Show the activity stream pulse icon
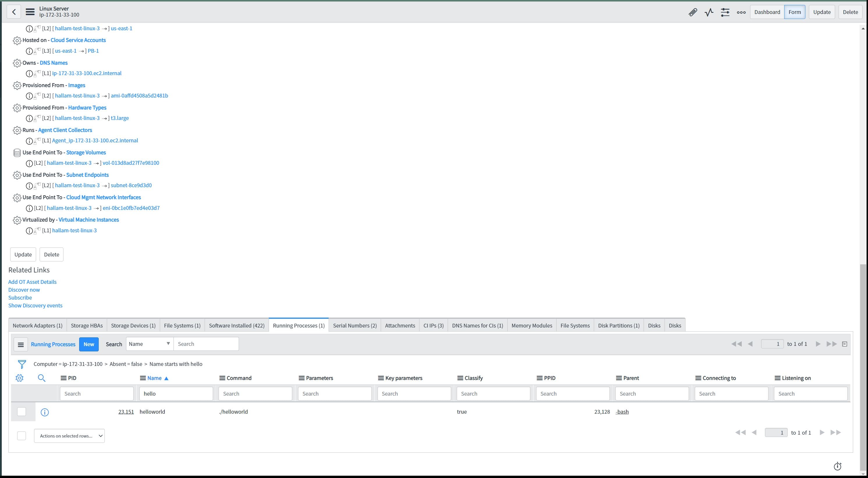The image size is (868, 478). click(708, 12)
